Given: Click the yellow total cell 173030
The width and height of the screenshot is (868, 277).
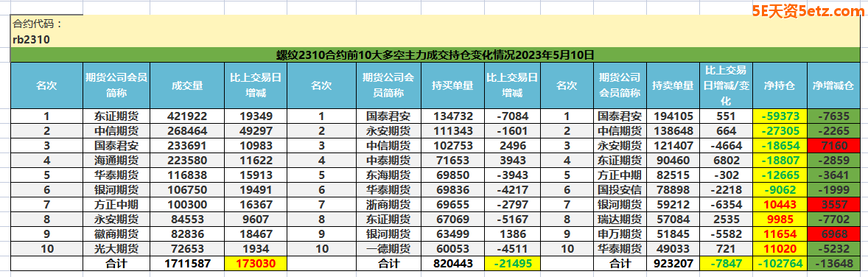Looking at the screenshot, I should pyautogui.click(x=256, y=263).
